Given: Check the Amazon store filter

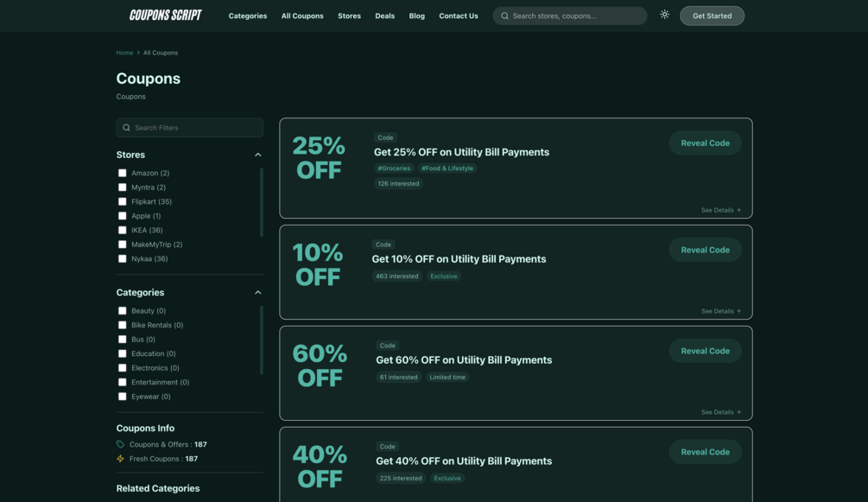Looking at the screenshot, I should pyautogui.click(x=123, y=173).
